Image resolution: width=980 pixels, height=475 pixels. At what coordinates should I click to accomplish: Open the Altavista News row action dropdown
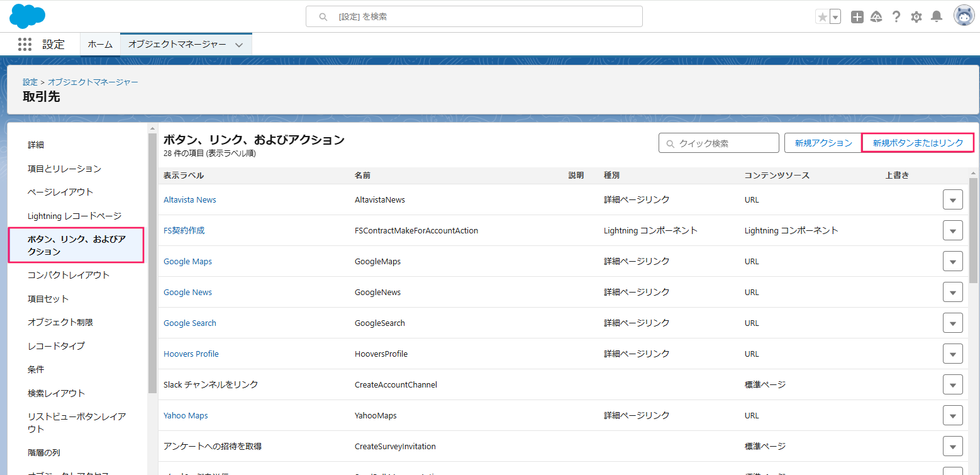coord(953,199)
